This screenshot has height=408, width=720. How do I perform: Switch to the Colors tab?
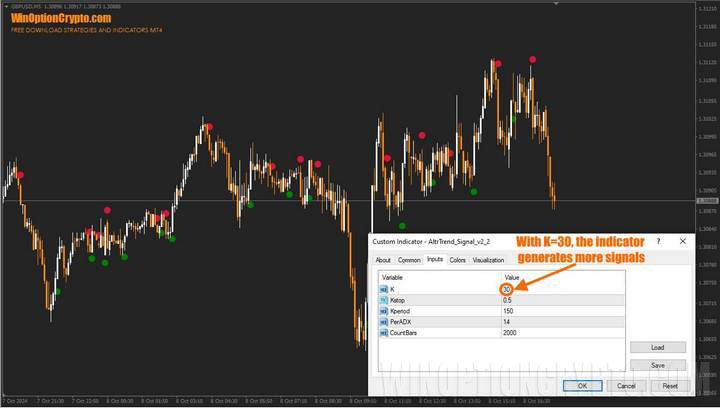[x=457, y=260]
